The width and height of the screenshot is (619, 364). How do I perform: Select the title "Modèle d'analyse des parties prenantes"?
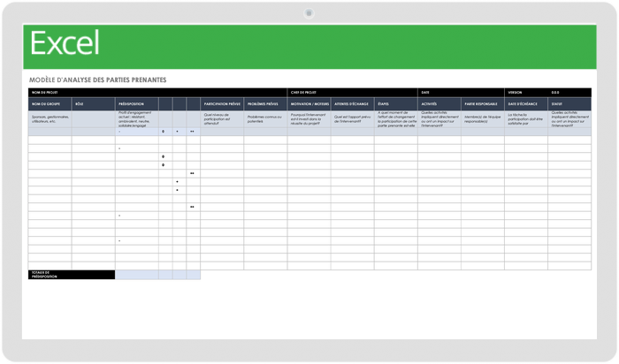[97, 80]
